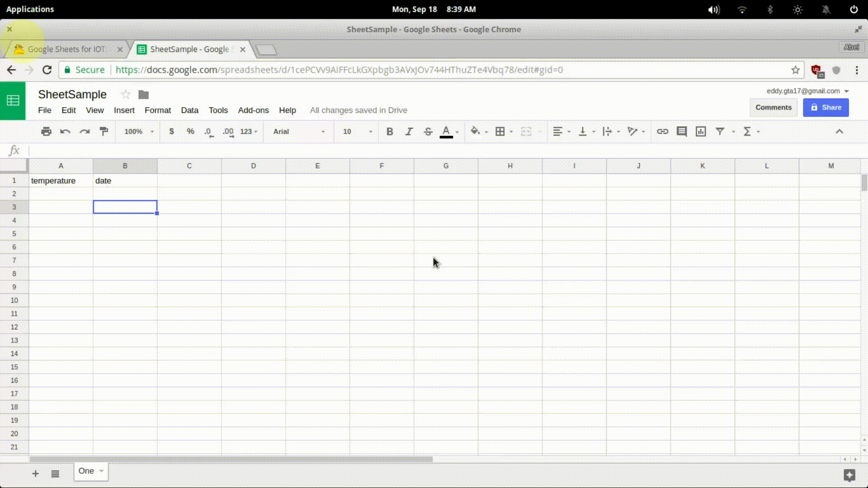Click the blue Share button
Viewport: 868px width, 488px height.
tap(826, 108)
